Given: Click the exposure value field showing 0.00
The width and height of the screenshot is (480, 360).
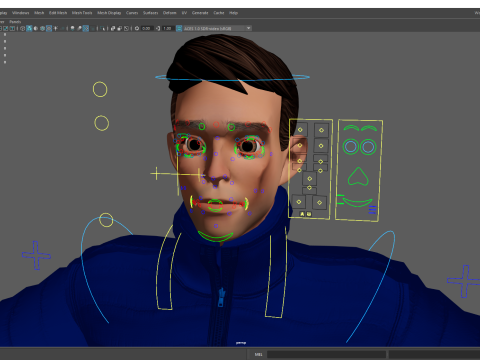Looking at the screenshot, I should 146,28.
